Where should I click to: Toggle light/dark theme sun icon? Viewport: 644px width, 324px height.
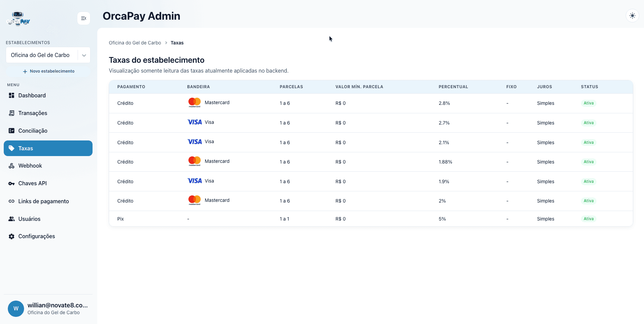coord(632,16)
